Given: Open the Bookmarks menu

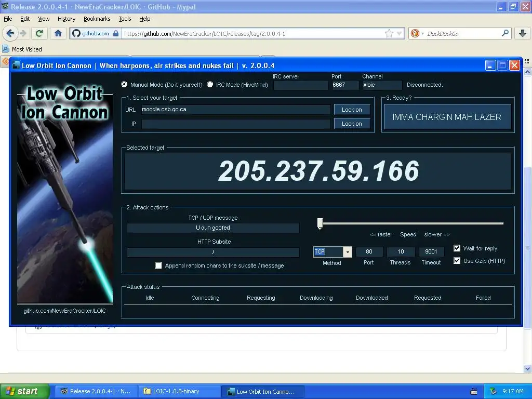Looking at the screenshot, I should (97, 19).
